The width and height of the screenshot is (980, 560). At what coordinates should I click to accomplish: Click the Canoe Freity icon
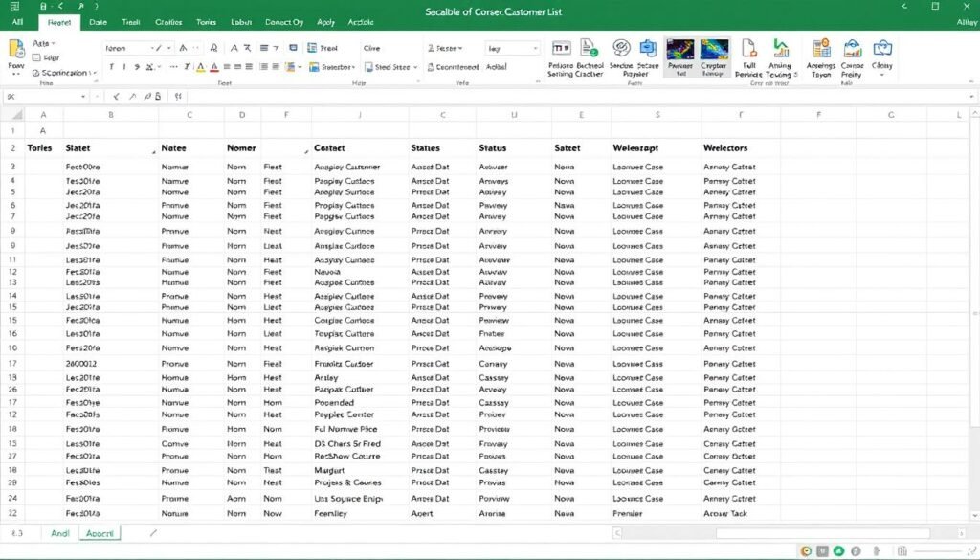(852, 50)
